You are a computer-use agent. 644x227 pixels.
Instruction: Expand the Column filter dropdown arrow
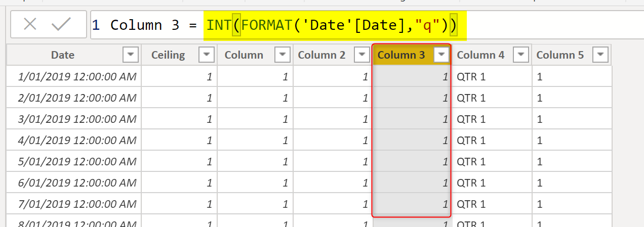(x=283, y=55)
